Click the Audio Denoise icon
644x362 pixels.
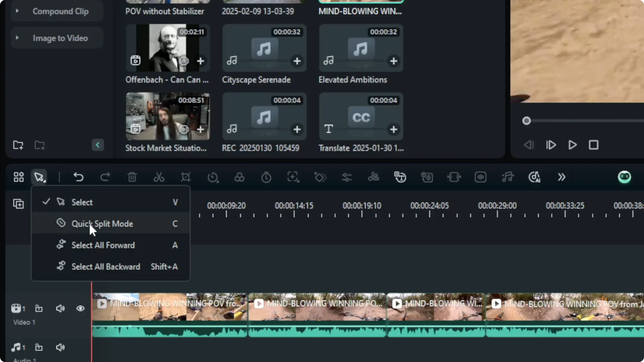pyautogui.click(x=481, y=177)
